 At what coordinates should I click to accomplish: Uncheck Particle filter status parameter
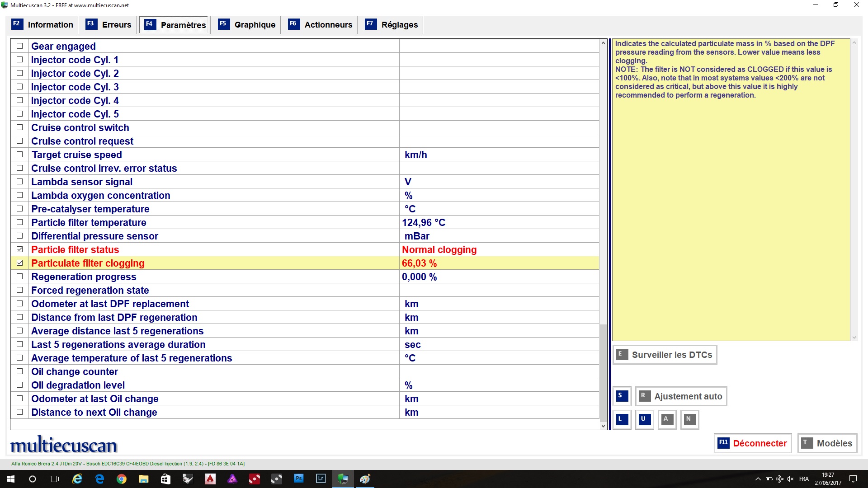tap(19, 249)
